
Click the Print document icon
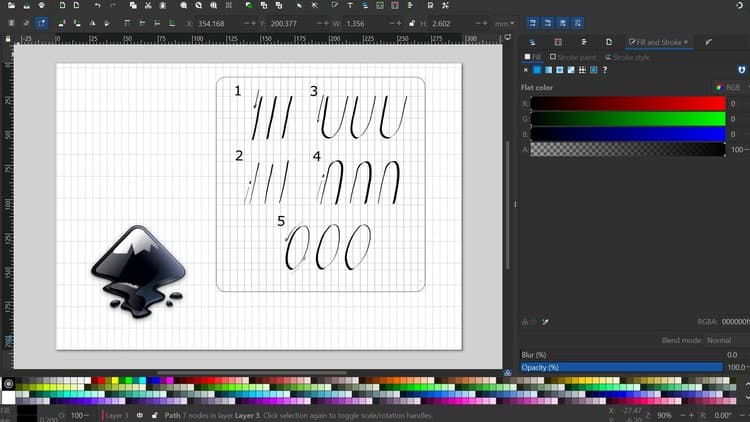pyautogui.click(x=42, y=5)
